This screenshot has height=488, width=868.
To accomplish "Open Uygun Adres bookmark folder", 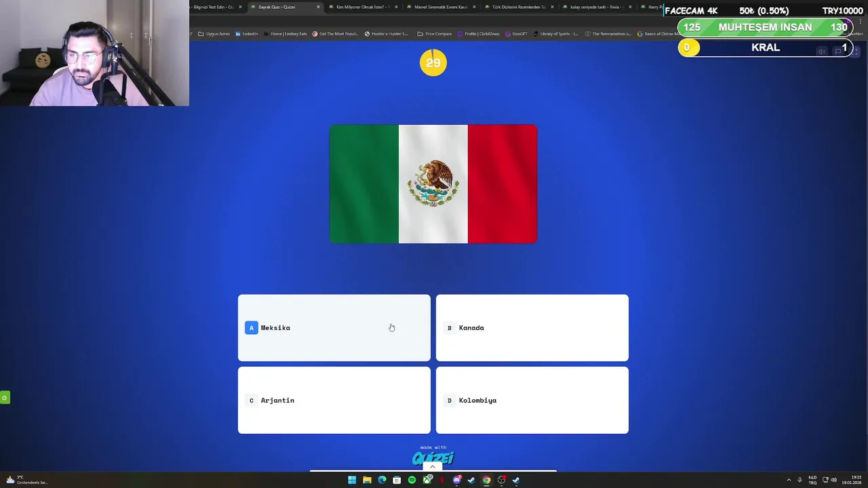I will (214, 34).
